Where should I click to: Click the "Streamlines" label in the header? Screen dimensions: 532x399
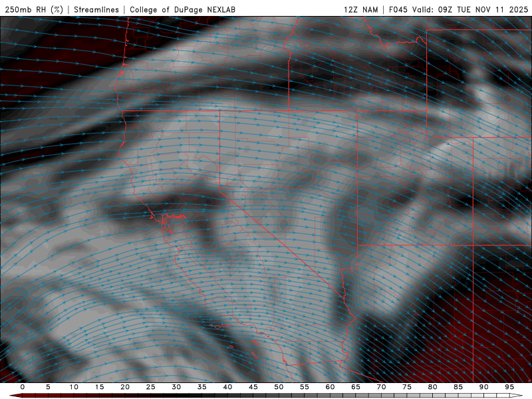coord(96,9)
